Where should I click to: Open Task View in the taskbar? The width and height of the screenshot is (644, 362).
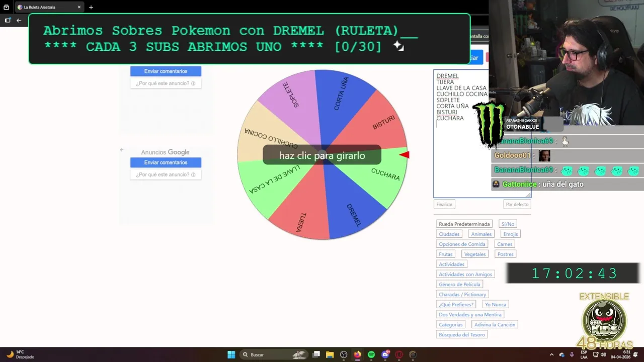pos(316,354)
